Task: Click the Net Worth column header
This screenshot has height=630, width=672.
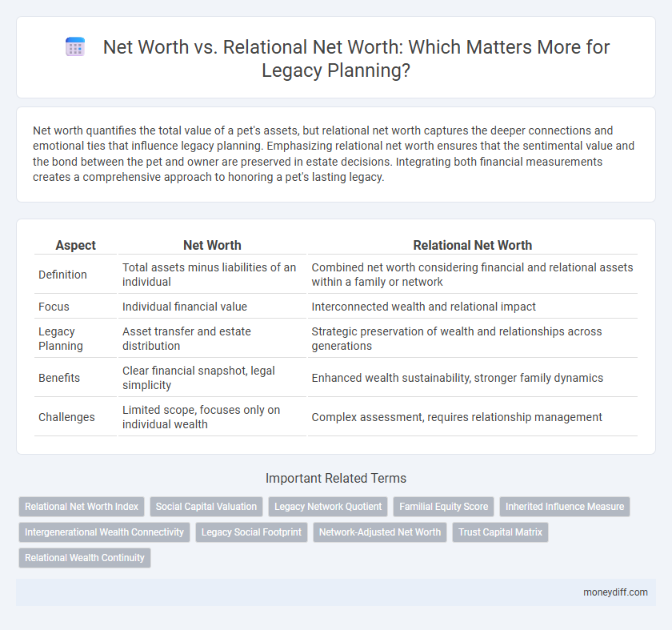Action: coord(212,245)
